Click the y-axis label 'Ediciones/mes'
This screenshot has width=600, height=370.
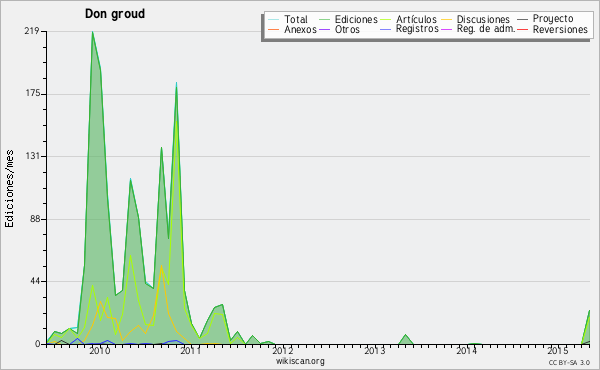pyautogui.click(x=9, y=189)
